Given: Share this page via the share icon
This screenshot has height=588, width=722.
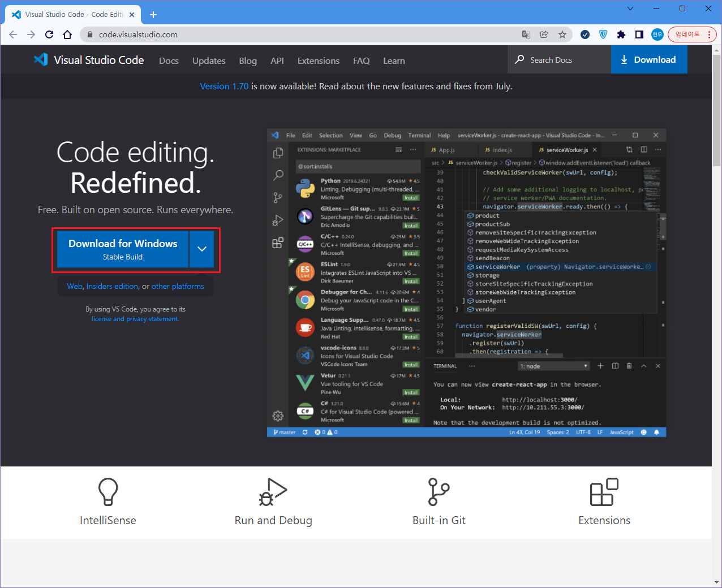Looking at the screenshot, I should [544, 34].
